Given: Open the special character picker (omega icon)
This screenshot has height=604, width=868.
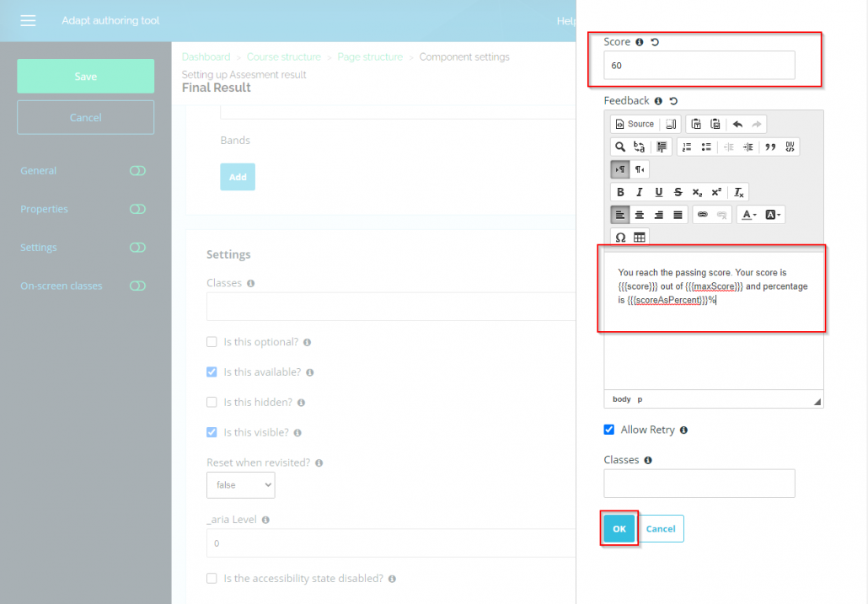Looking at the screenshot, I should 621,237.
